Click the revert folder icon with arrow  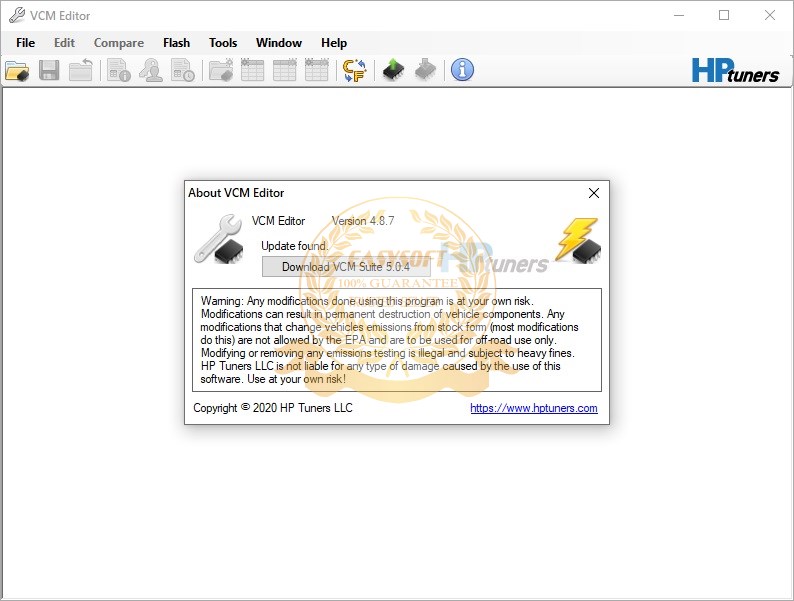[x=81, y=70]
